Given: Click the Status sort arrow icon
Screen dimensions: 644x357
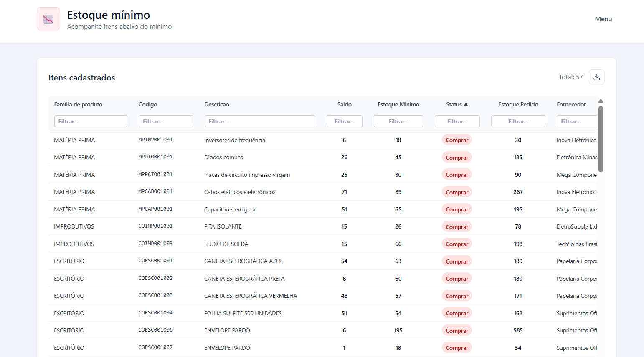Looking at the screenshot, I should 466,104.
